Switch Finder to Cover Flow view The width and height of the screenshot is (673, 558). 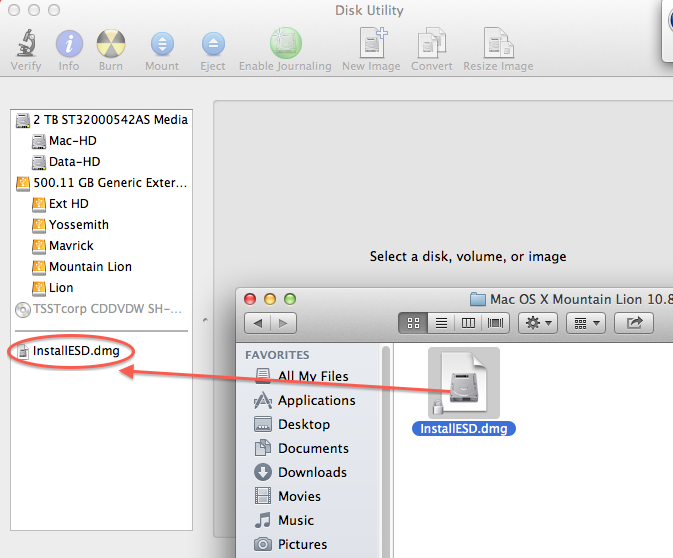point(495,323)
